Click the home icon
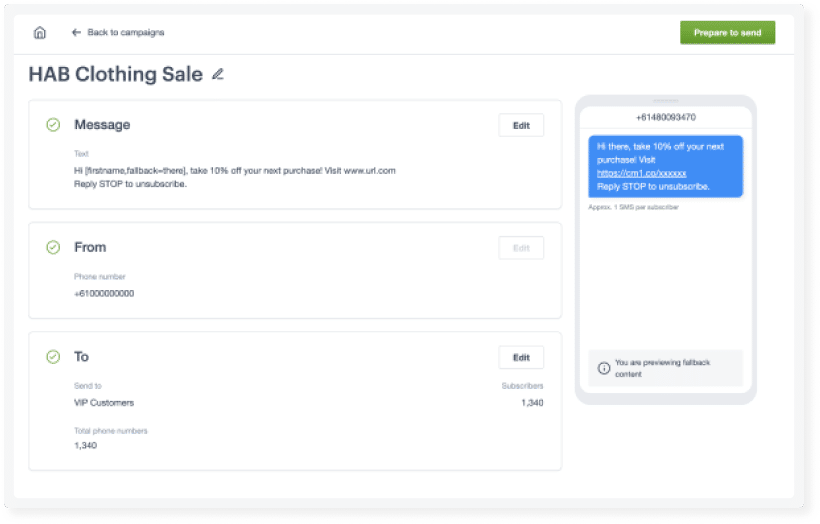Image resolution: width=820 pixels, height=524 pixels. click(40, 32)
